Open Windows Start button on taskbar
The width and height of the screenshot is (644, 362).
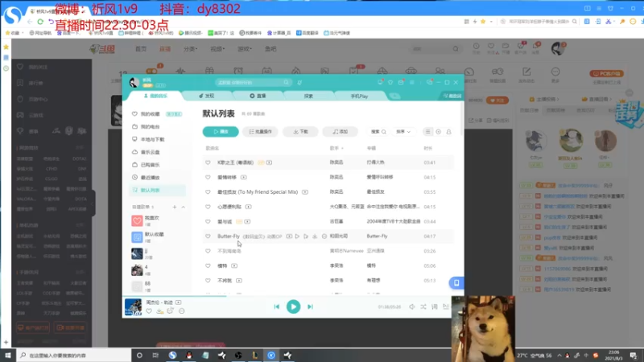click(8, 355)
